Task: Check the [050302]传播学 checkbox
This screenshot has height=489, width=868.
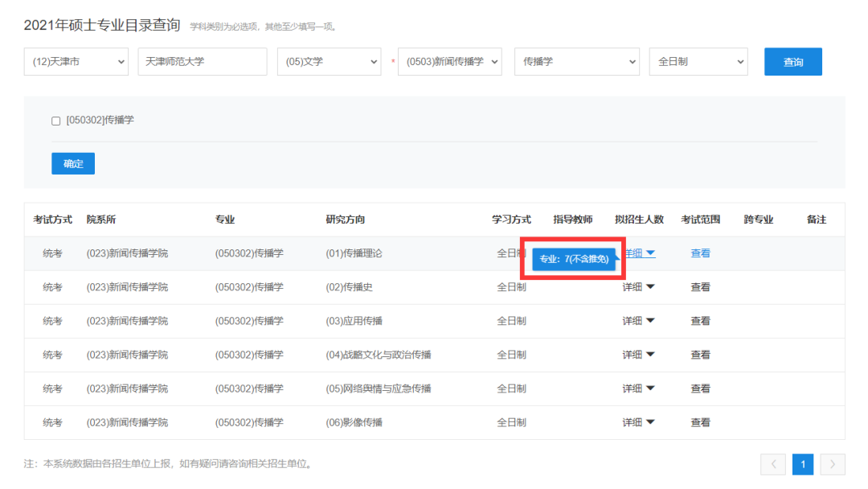Action: pos(55,121)
